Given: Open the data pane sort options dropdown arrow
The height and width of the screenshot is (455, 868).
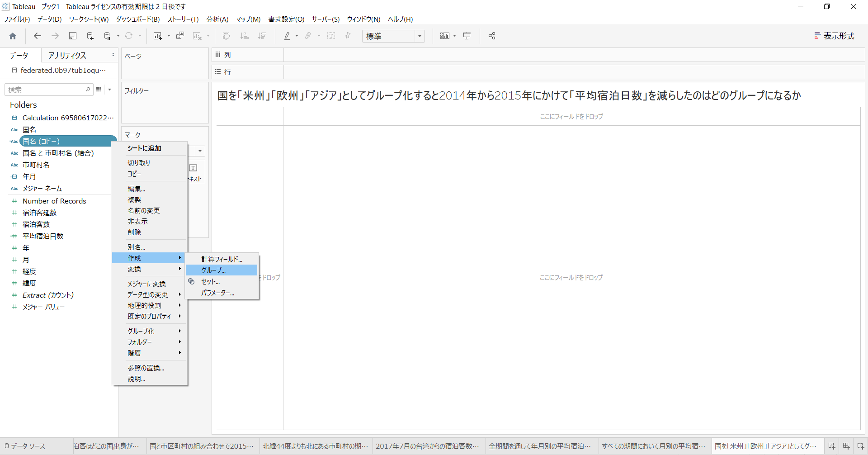Looking at the screenshot, I should tap(110, 90).
